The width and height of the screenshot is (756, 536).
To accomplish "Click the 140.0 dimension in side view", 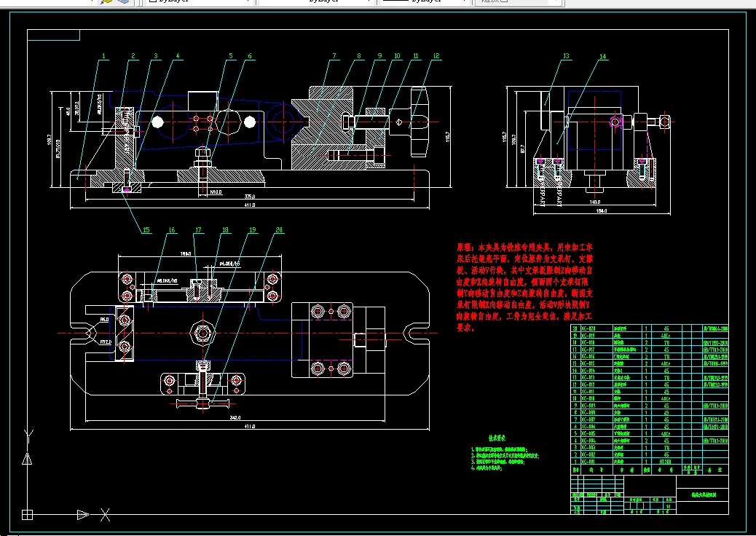I will point(595,202).
